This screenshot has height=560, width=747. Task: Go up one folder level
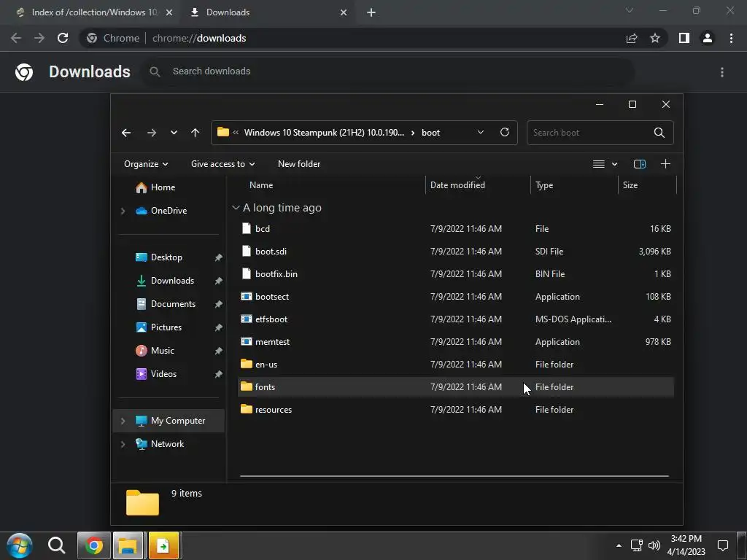[x=196, y=133]
